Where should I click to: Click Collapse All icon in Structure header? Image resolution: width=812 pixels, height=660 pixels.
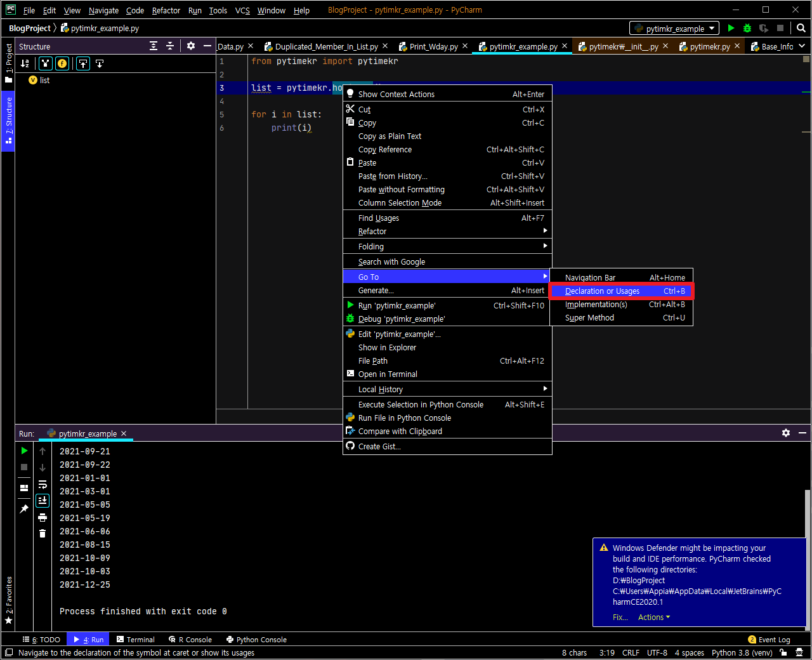click(170, 46)
